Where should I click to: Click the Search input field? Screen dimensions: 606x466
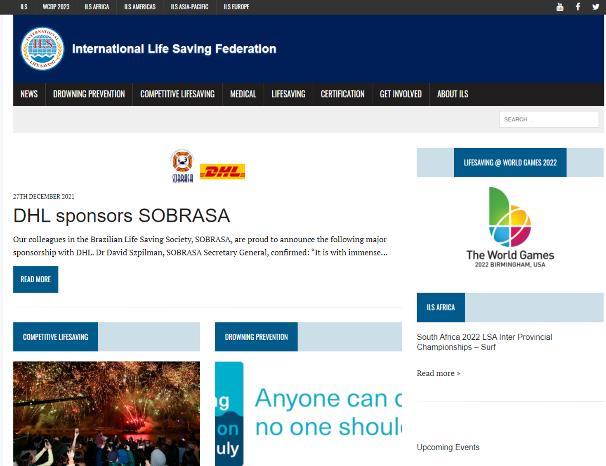click(549, 119)
